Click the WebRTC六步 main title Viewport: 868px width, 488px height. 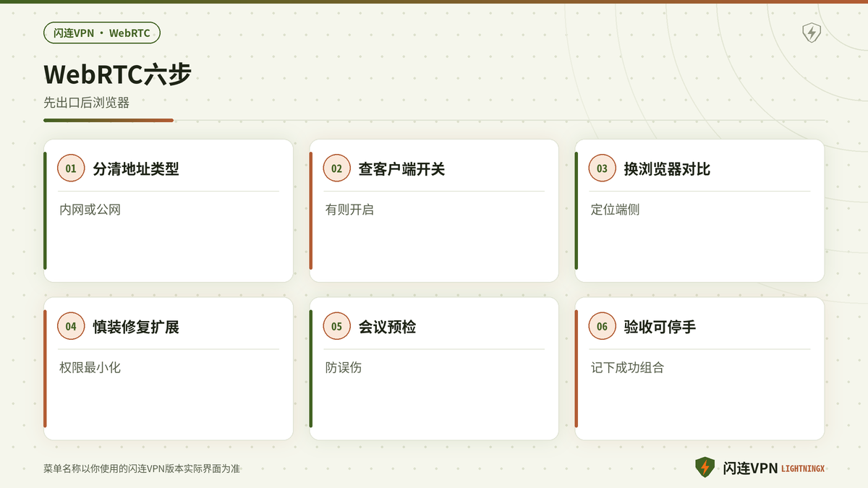[x=117, y=74]
